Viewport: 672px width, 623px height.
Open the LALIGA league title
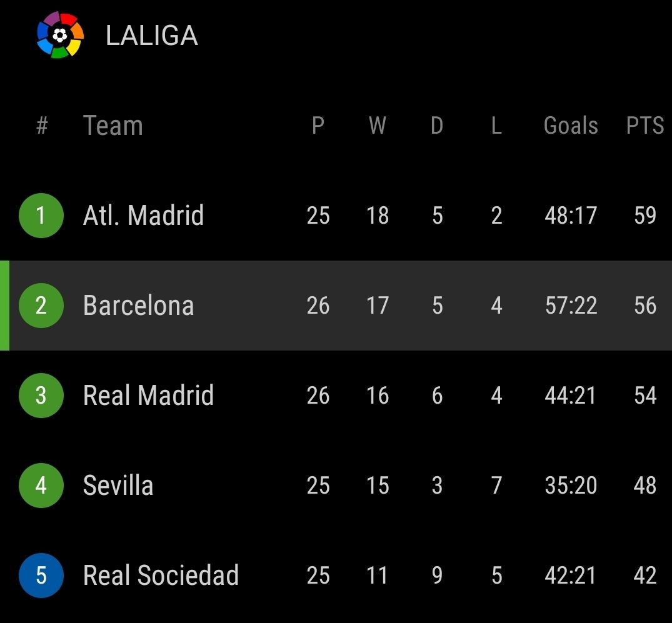(x=151, y=36)
